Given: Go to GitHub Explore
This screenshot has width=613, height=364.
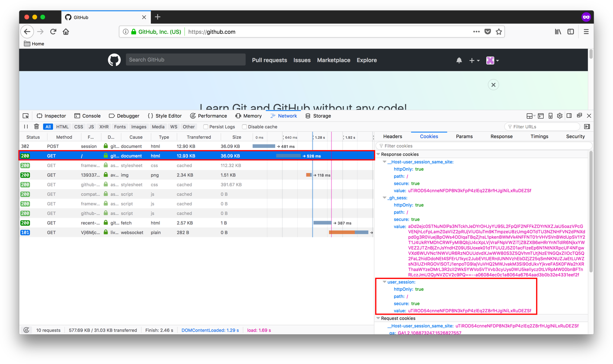Looking at the screenshot, I should [367, 60].
